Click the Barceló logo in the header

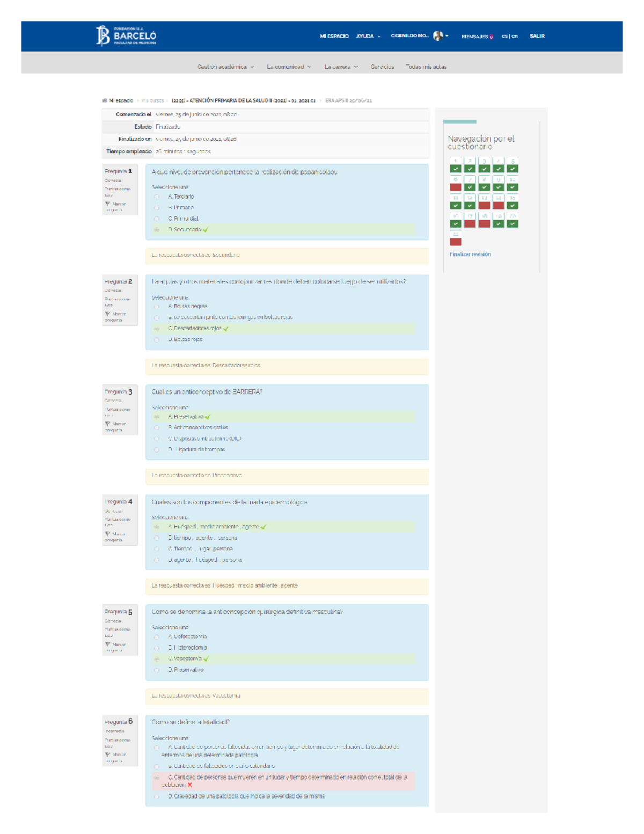tap(126, 36)
